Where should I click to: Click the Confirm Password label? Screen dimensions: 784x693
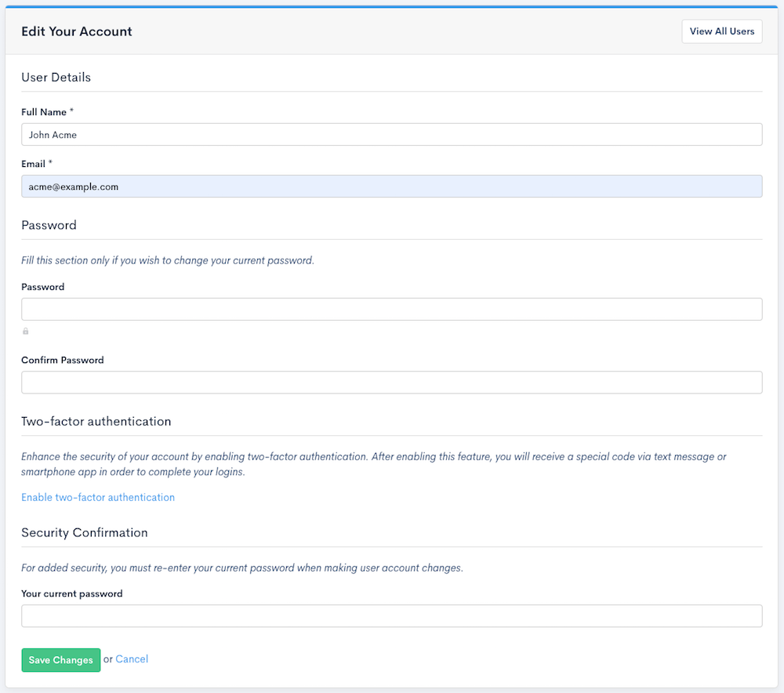[x=63, y=360]
